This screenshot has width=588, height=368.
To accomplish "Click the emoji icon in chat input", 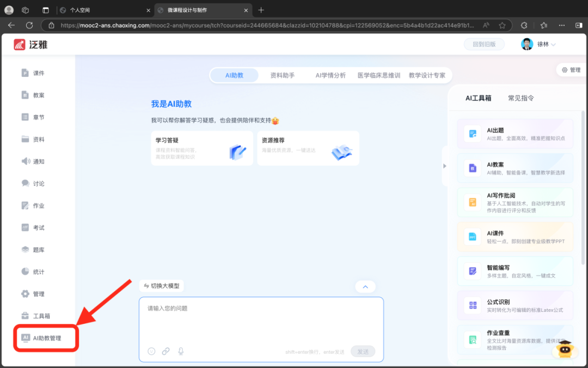I will [x=151, y=352].
